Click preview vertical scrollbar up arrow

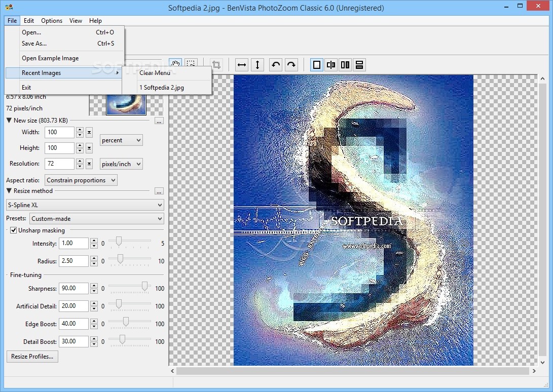542,79
